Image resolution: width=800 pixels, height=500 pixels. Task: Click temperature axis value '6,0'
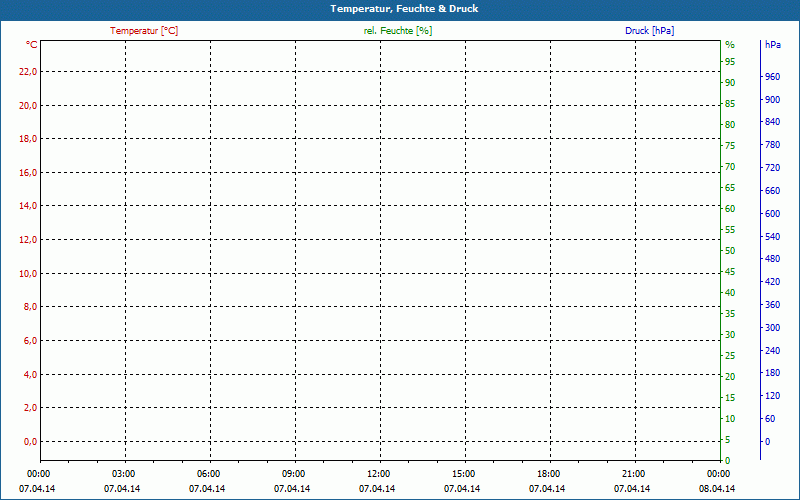click(30, 340)
